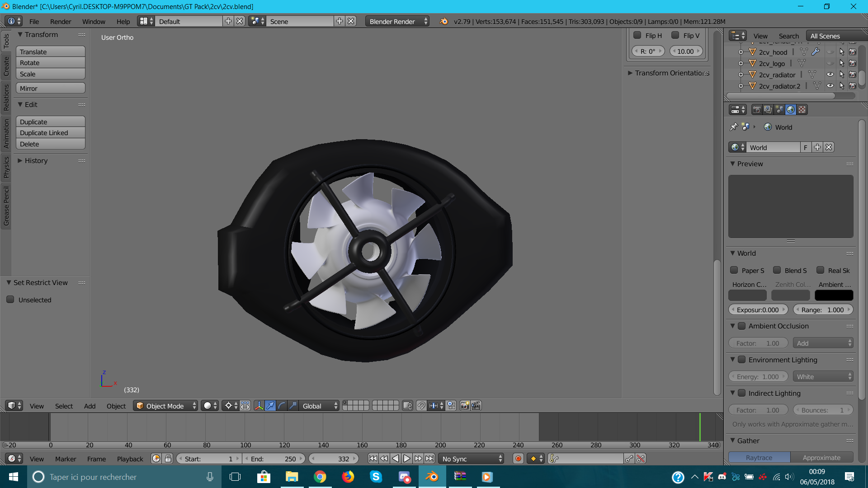Open the Render menu

(60, 21)
